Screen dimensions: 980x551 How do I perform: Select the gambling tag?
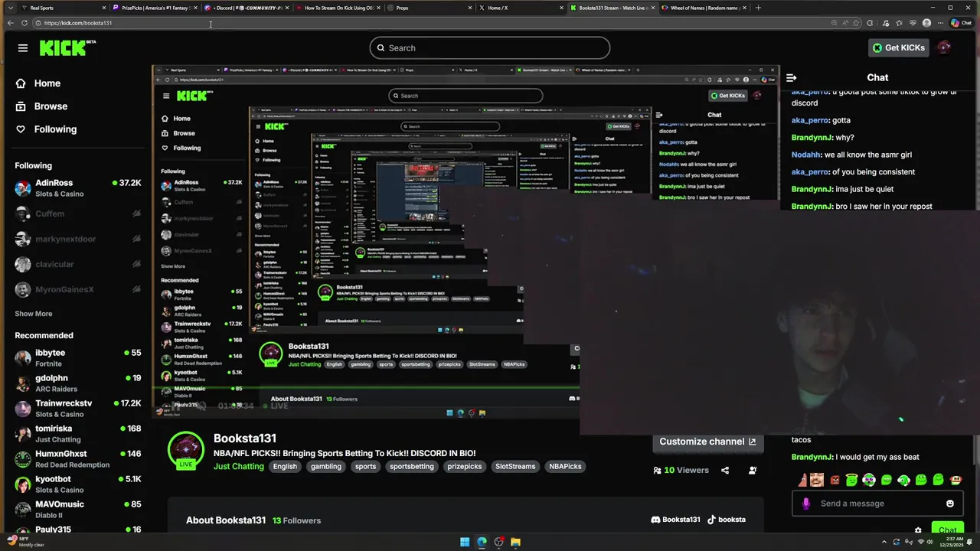click(326, 466)
